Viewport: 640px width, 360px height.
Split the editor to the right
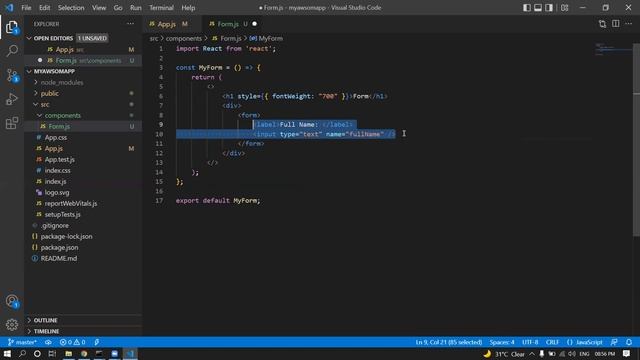coord(616,24)
